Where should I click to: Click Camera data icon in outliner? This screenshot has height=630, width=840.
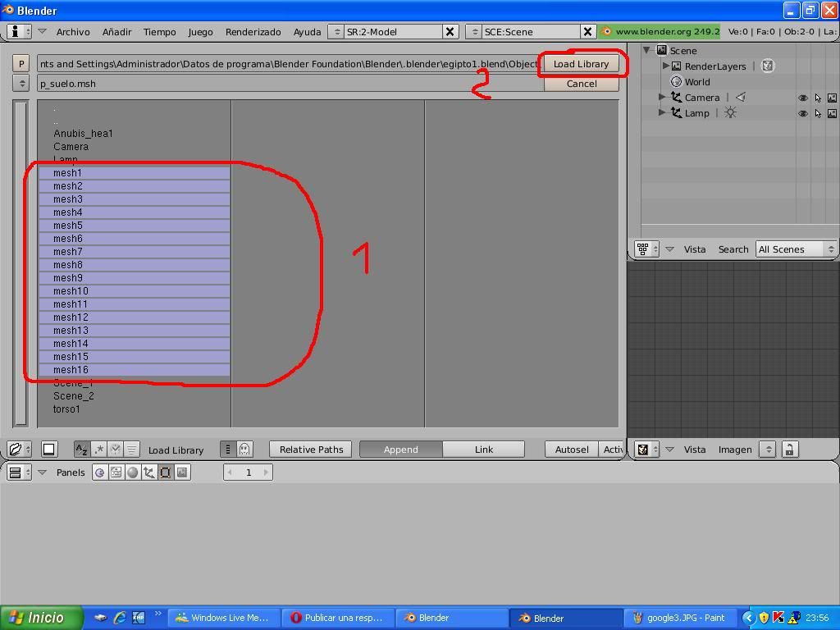click(741, 97)
